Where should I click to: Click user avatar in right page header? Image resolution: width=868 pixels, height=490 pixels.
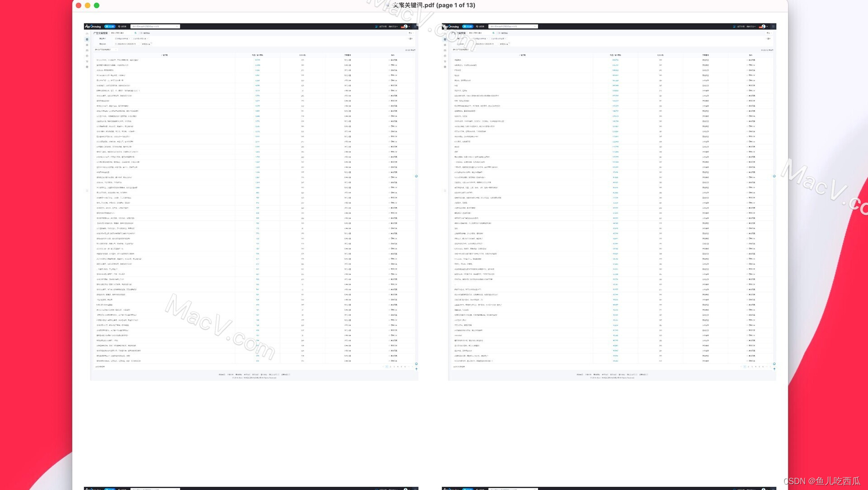coord(763,26)
